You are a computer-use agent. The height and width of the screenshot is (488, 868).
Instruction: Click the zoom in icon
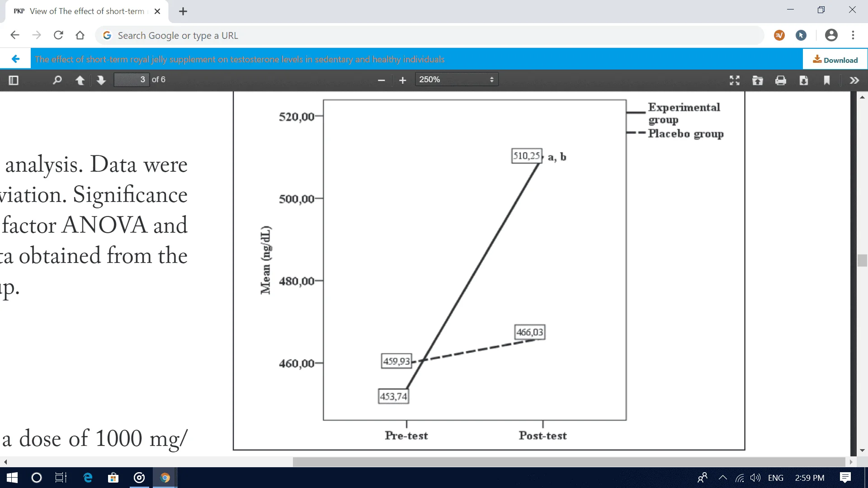pos(403,79)
